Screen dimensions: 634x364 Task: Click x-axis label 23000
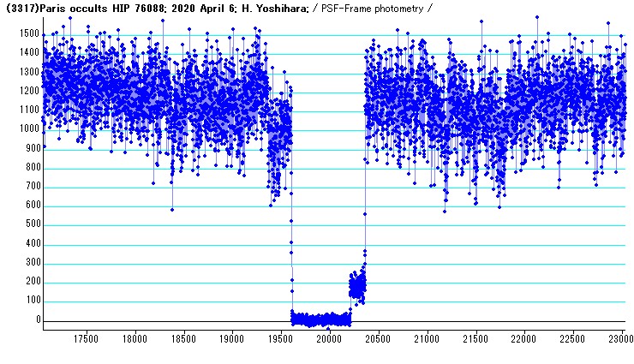click(620, 338)
